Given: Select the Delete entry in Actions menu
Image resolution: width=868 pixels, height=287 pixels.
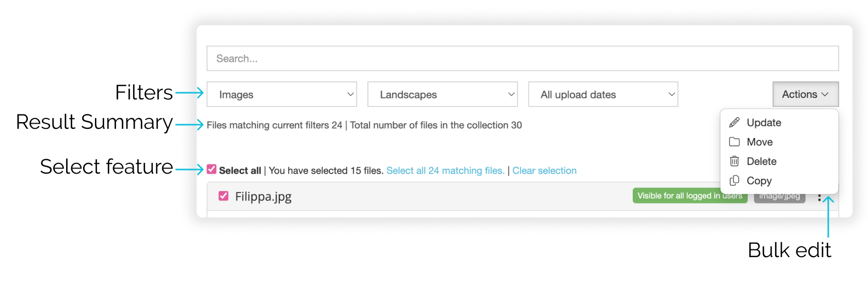Looking at the screenshot, I should [762, 161].
